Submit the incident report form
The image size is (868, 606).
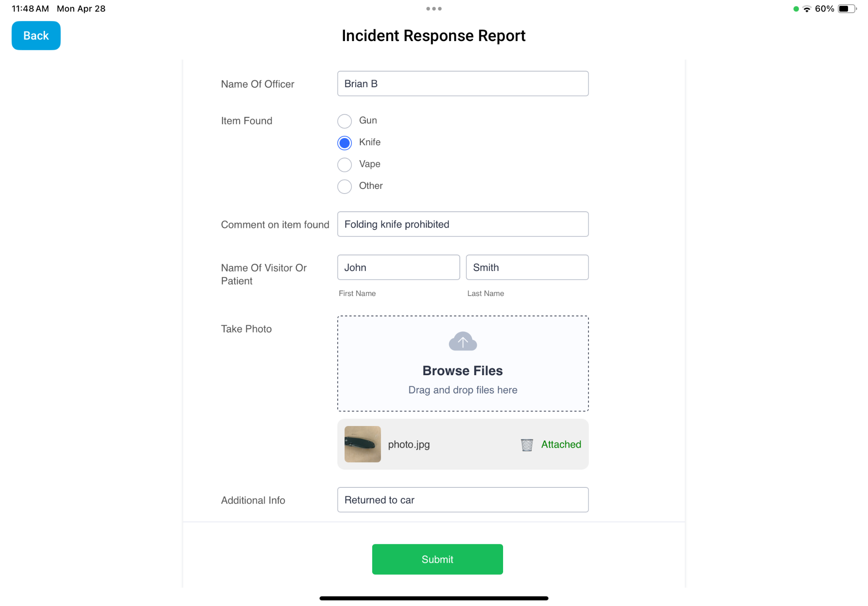(x=437, y=559)
